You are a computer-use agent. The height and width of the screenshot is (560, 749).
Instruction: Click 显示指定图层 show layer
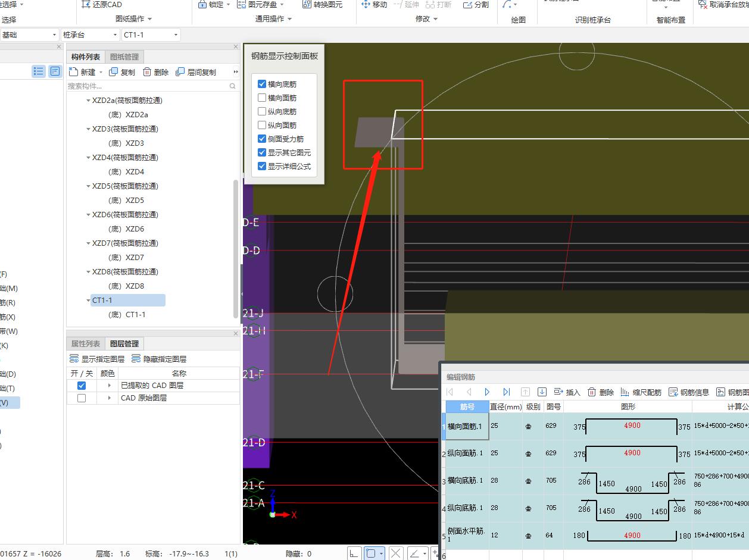[97, 359]
